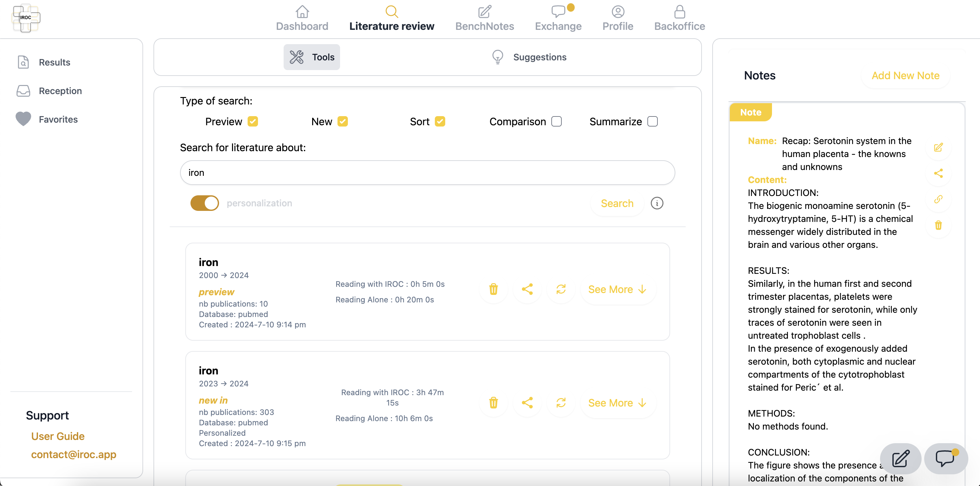980x486 pixels.
Task: Open the floating chat bubble button
Action: [946, 458]
